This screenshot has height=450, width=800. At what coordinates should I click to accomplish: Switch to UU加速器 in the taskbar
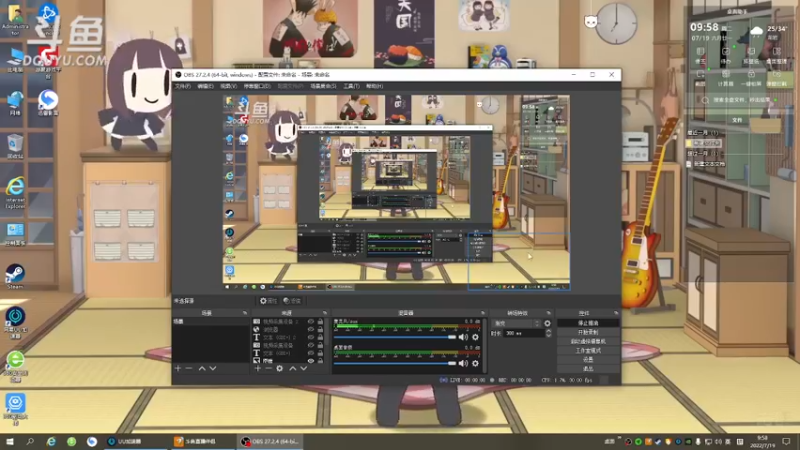tap(137, 441)
